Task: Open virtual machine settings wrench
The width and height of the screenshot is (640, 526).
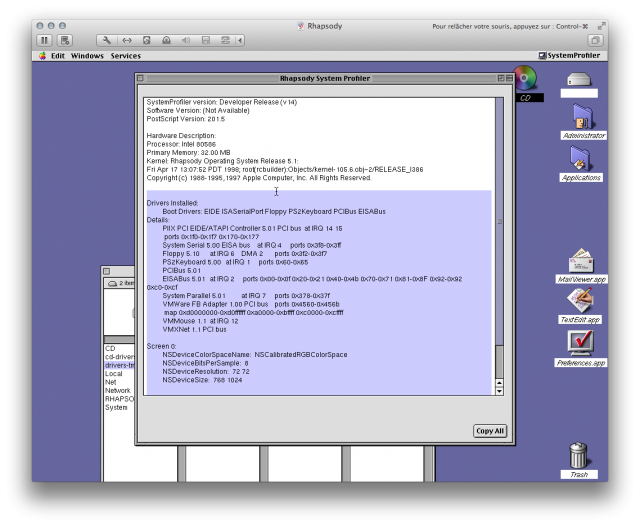Action: point(107,40)
